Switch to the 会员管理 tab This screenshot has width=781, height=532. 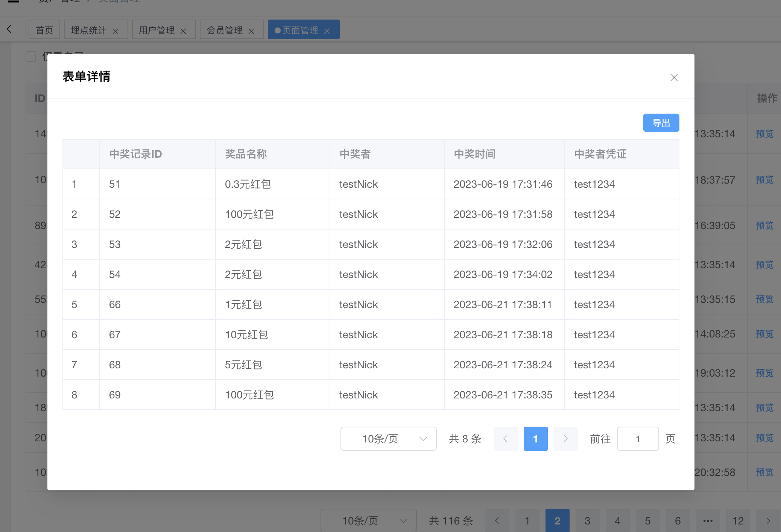[x=225, y=30]
